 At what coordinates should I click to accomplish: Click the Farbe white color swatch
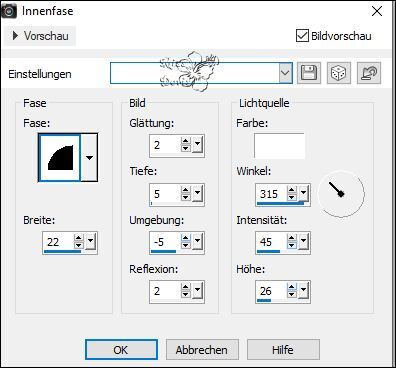coord(279,146)
